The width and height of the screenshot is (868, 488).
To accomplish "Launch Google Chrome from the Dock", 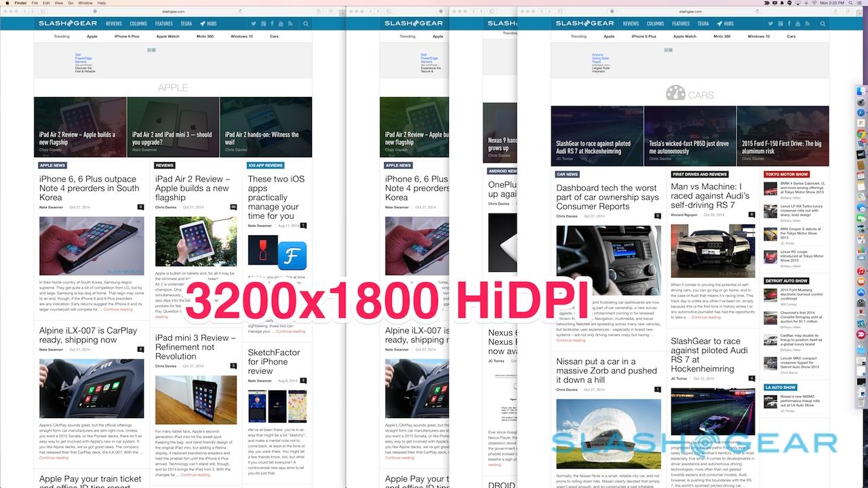I will (x=861, y=134).
